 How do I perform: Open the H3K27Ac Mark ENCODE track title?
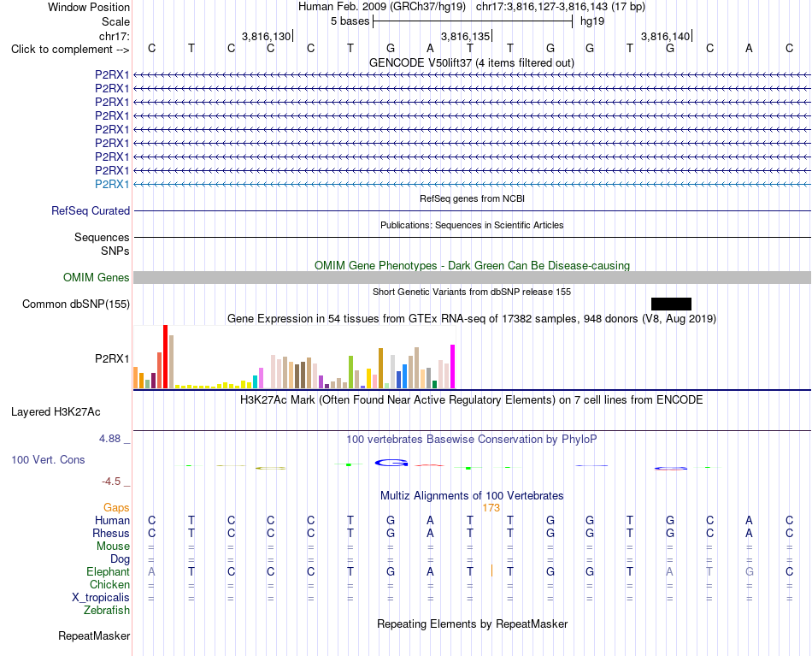[471, 400]
